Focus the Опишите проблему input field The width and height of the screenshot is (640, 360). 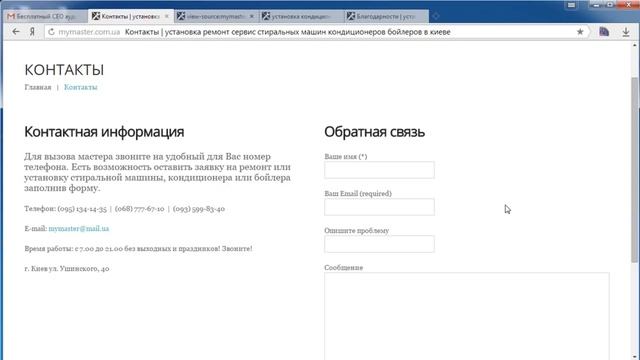pyautogui.click(x=379, y=244)
